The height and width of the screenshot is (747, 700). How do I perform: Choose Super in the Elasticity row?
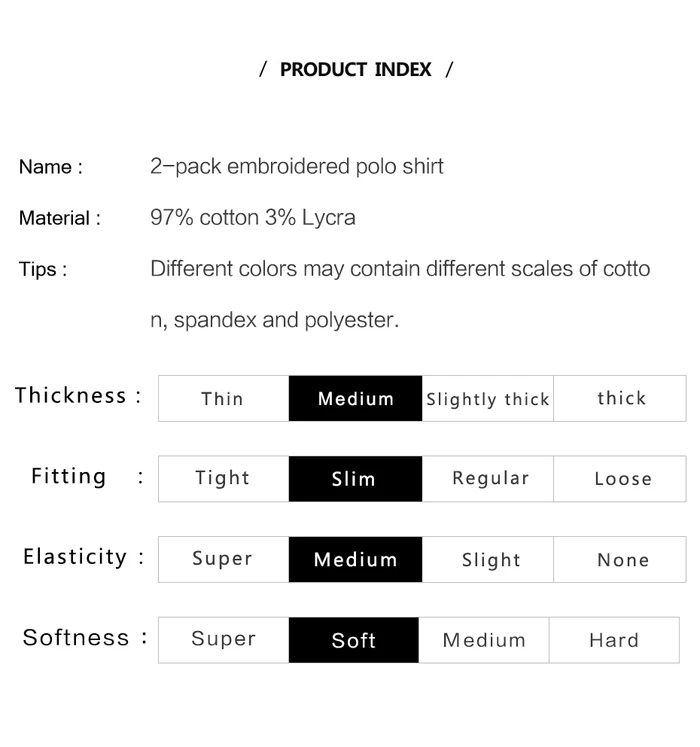[x=223, y=559]
